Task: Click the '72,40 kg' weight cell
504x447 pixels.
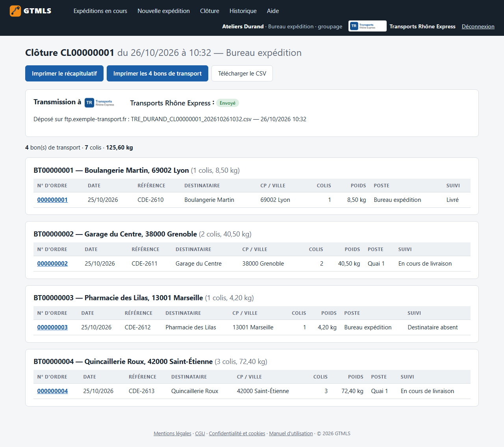Action: (352, 391)
